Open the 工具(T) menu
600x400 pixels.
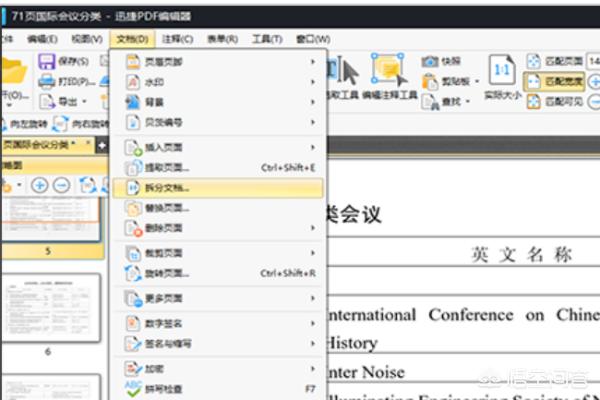267,39
